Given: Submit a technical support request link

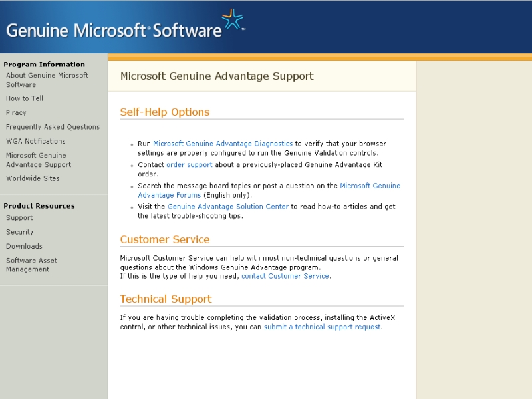Looking at the screenshot, I should [323, 327].
